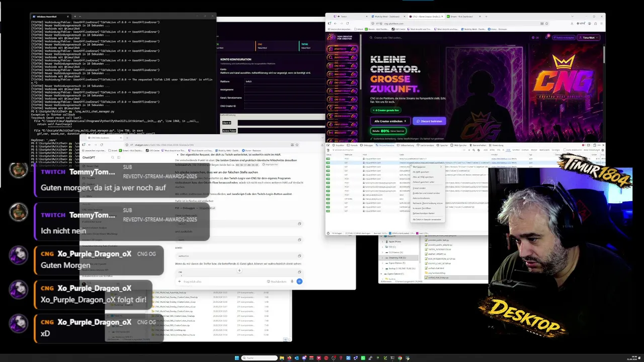Toggle the Medien network filter
The width and height of the screenshot is (644, 362).
pyautogui.click(x=534, y=150)
